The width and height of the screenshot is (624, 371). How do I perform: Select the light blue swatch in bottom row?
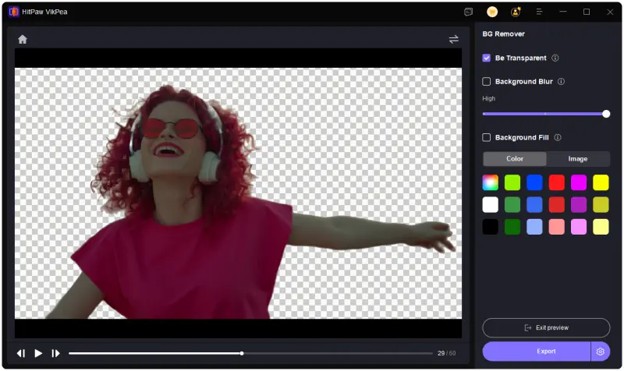(534, 227)
